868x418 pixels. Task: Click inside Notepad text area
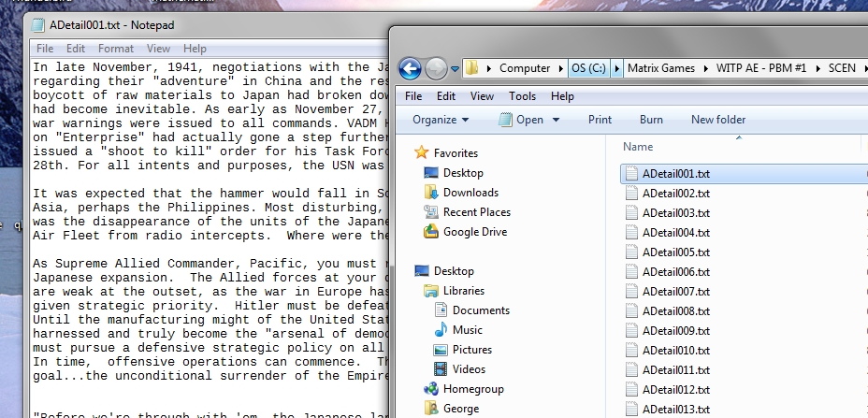point(210,238)
